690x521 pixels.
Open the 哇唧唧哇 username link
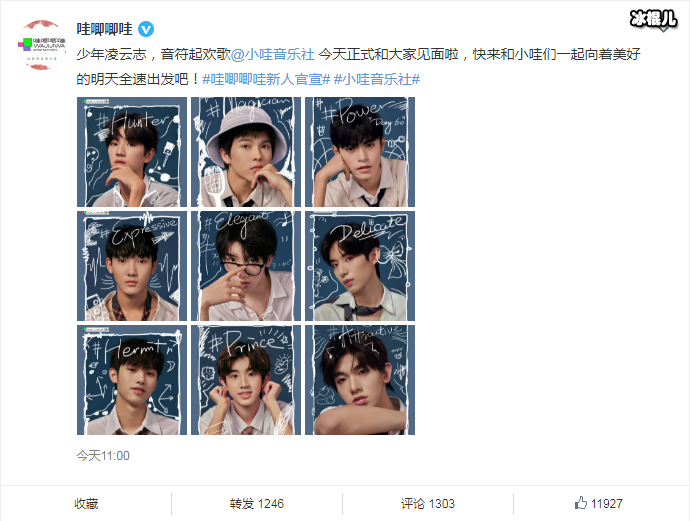tap(104, 29)
